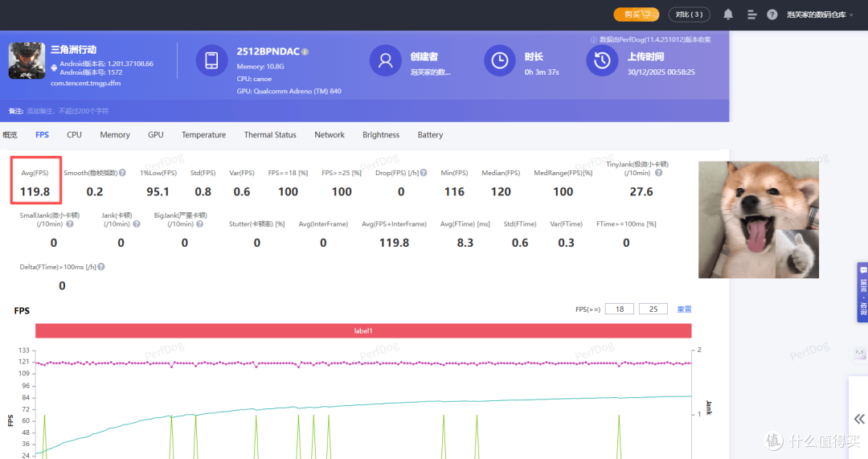Viewport: 868px width, 459px height.
Task: Open the account name dropdown in top bar
Action: point(820,14)
